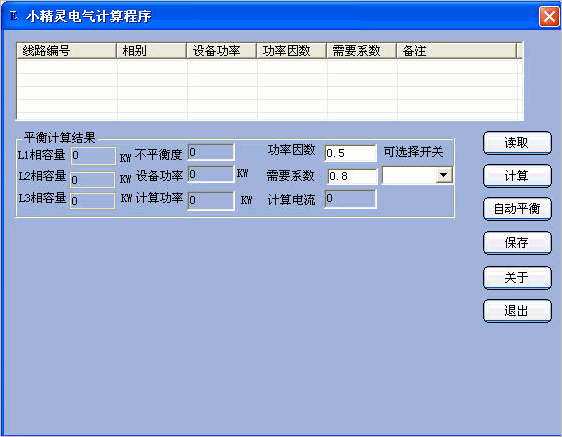The height and width of the screenshot is (437, 562).
Task: Click the 计算 button
Action: point(517,176)
